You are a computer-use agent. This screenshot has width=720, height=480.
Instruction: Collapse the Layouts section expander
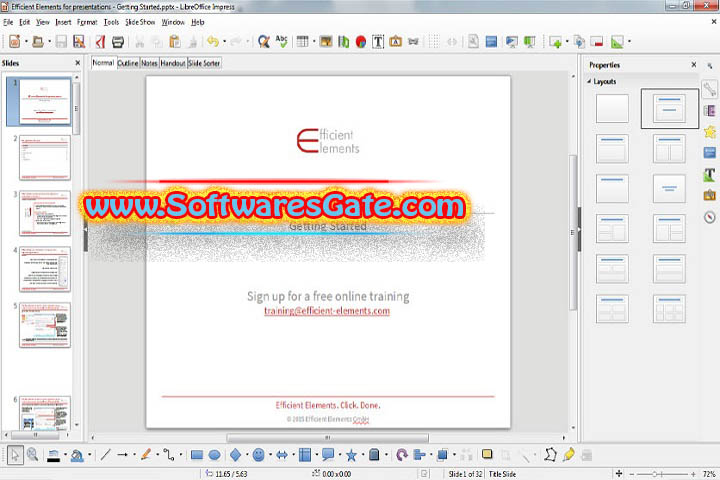tap(589, 81)
